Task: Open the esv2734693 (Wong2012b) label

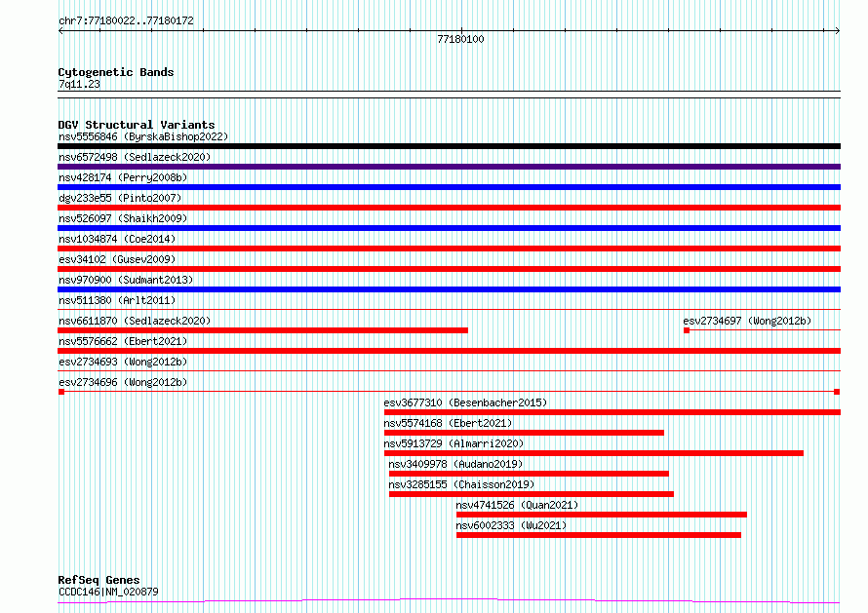Action: click(123, 362)
